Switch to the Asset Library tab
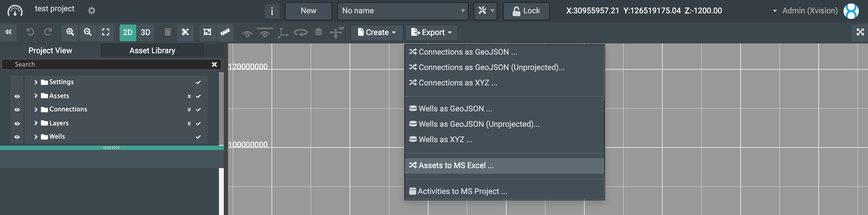The height and width of the screenshot is (215, 868). pyautogui.click(x=152, y=50)
